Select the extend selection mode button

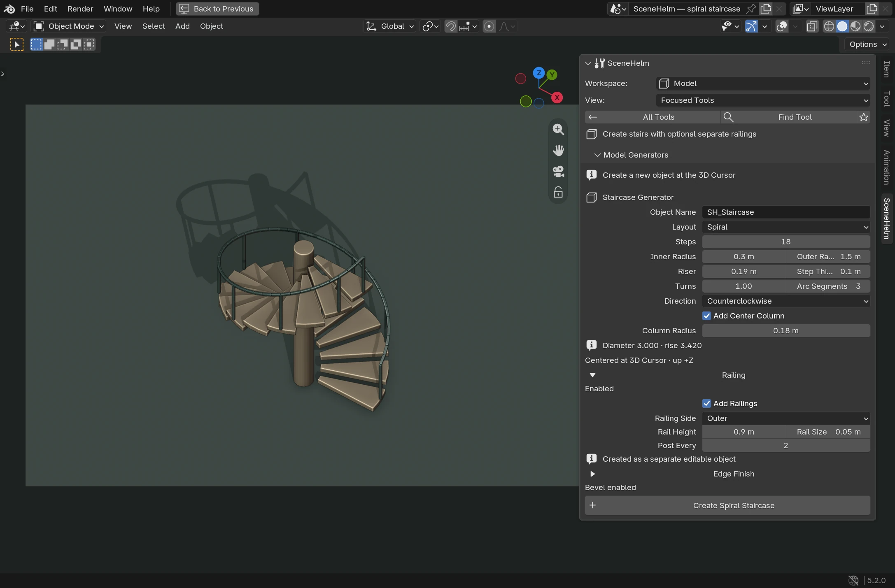[49, 44]
